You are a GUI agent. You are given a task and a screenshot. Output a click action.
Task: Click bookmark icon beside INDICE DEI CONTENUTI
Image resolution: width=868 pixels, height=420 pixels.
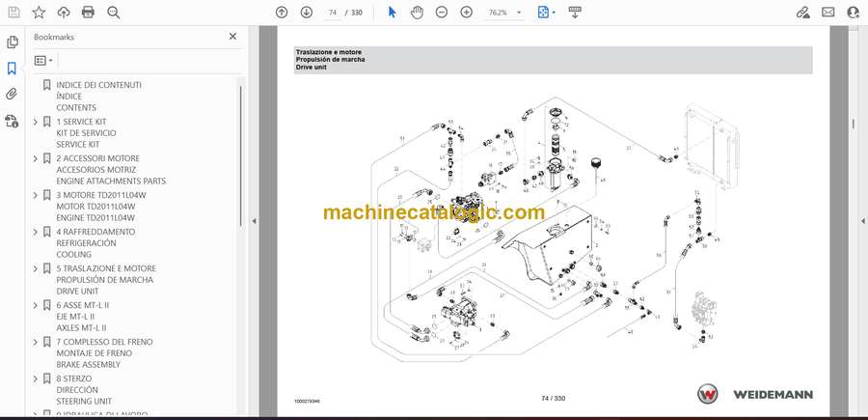click(x=47, y=85)
